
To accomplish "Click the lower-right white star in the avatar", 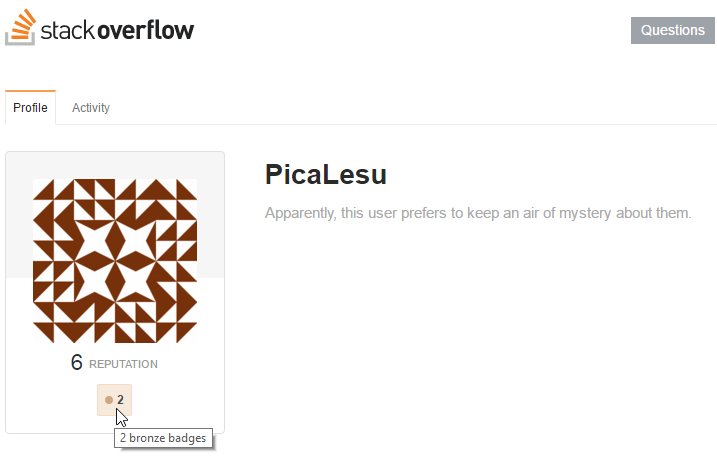I will tap(135, 281).
